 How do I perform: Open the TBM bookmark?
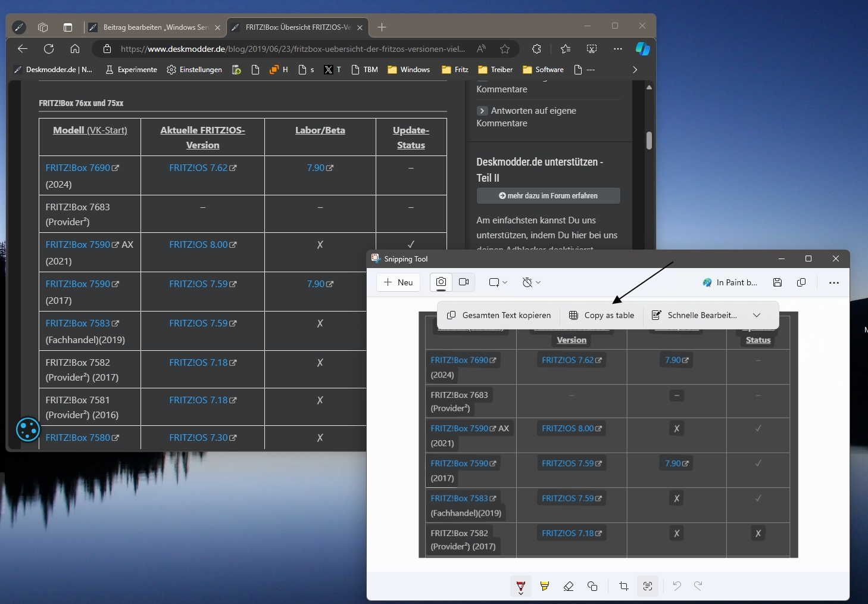point(364,70)
